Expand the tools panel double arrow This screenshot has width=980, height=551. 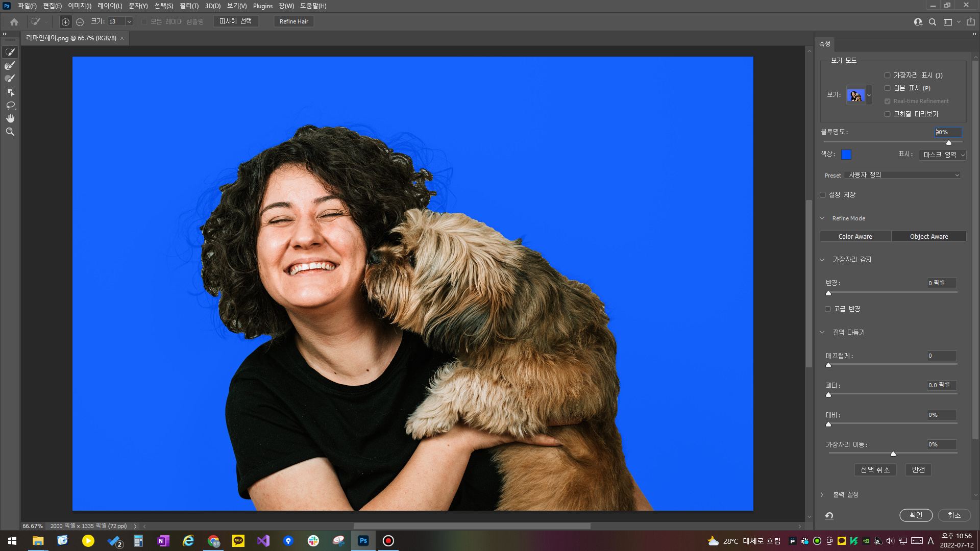click(5, 34)
